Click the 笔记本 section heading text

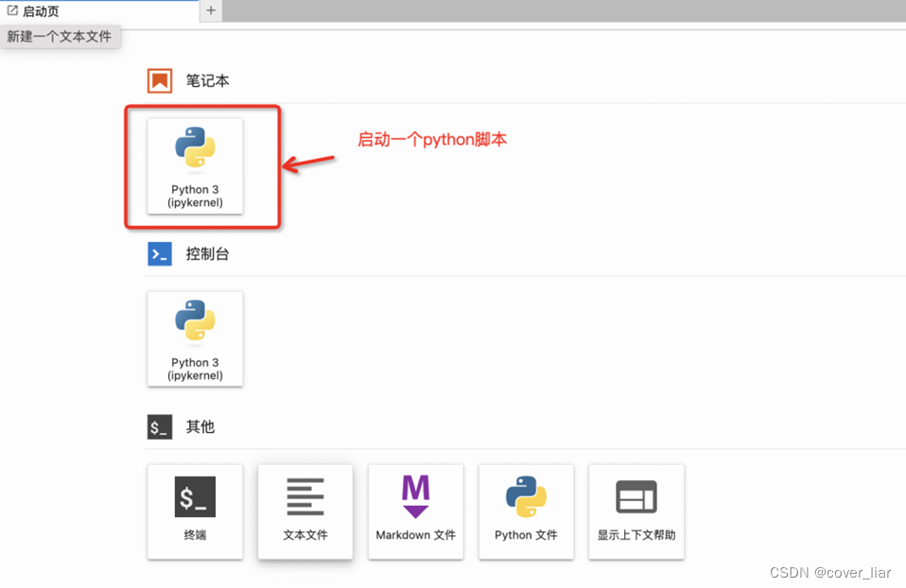point(207,81)
